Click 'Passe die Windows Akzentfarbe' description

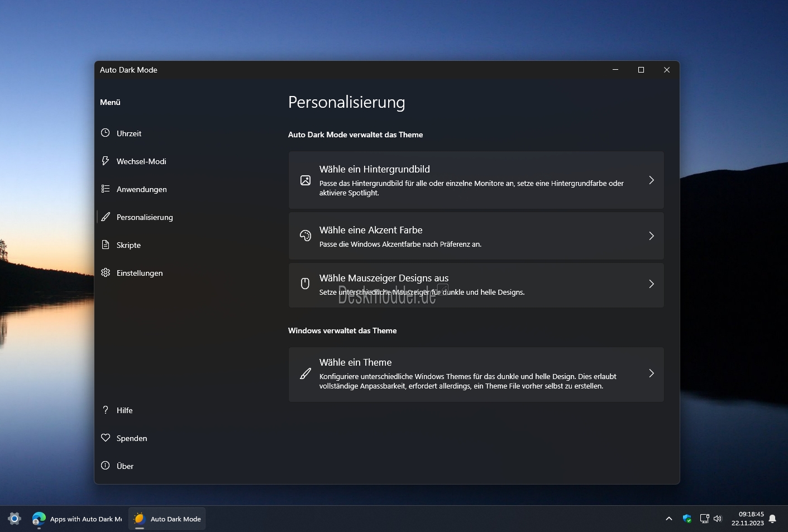[400, 245]
